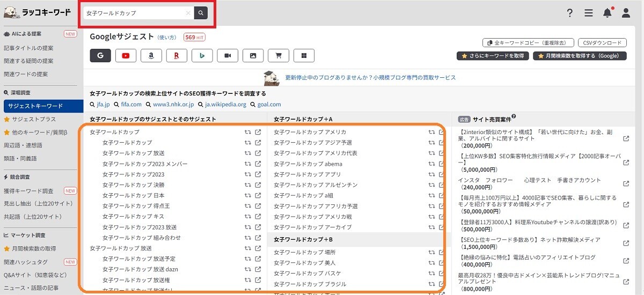
Task: Open external link for 女子ワールドカップ 美人
Action: [442, 262]
